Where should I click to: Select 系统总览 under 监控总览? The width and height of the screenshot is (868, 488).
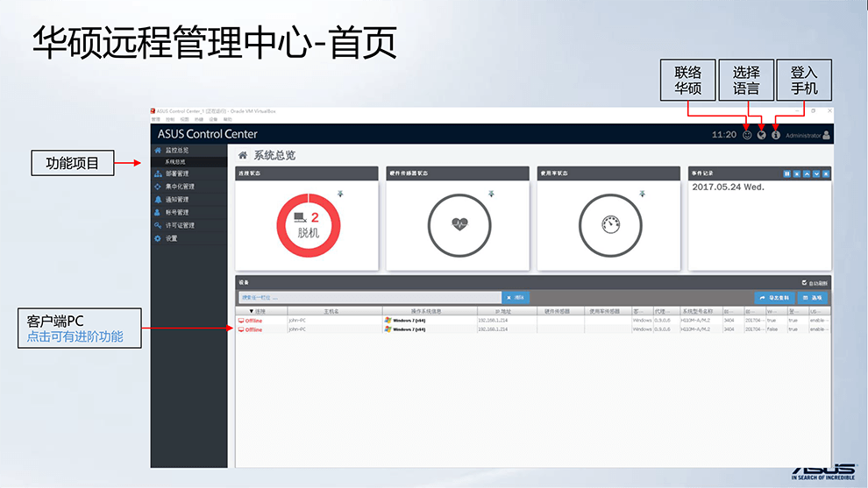click(x=175, y=162)
